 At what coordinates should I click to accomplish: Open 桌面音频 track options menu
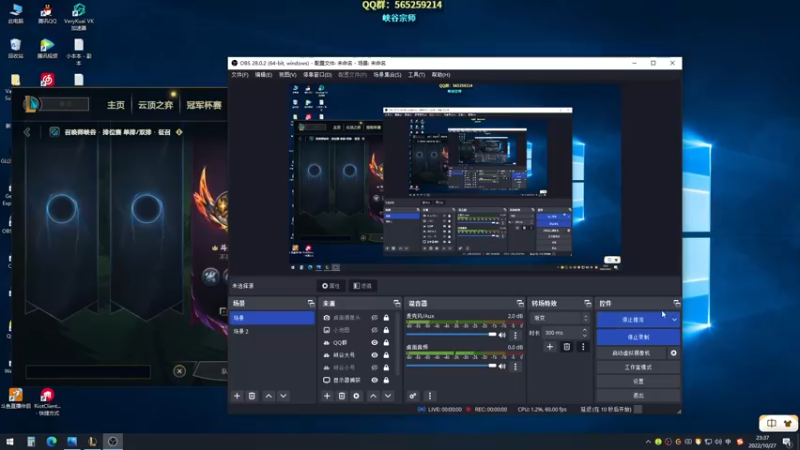pyautogui.click(x=515, y=366)
